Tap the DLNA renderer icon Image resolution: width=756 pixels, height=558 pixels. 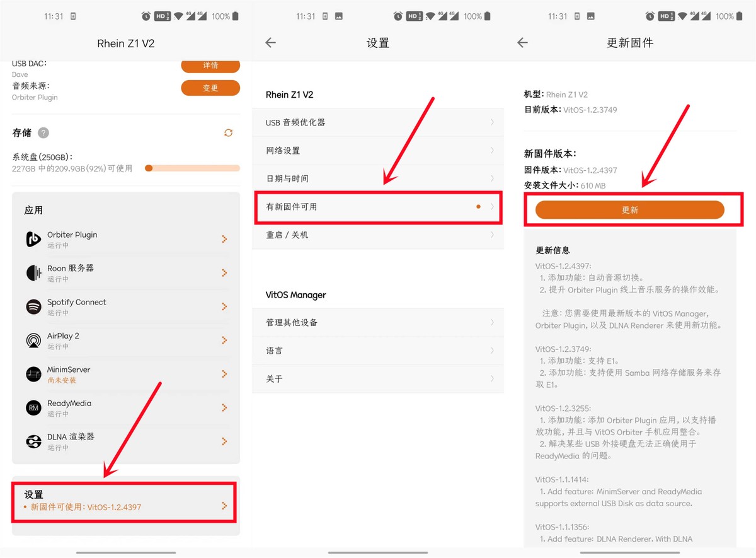(x=33, y=442)
